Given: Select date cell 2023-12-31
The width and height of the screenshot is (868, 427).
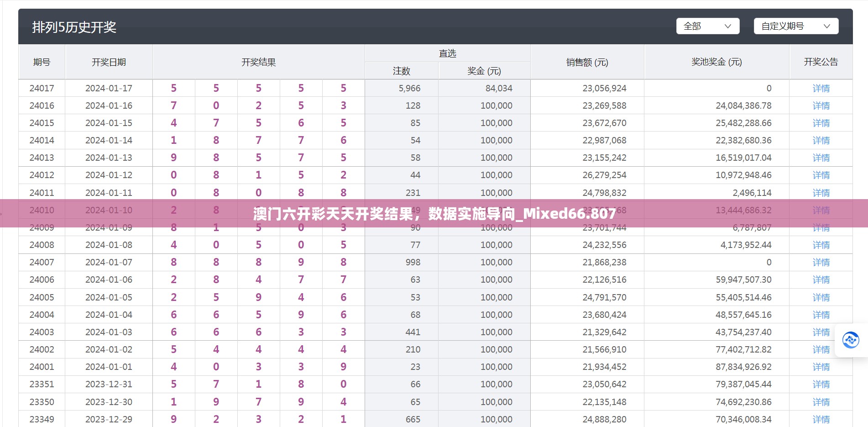Looking at the screenshot, I should point(109,384).
